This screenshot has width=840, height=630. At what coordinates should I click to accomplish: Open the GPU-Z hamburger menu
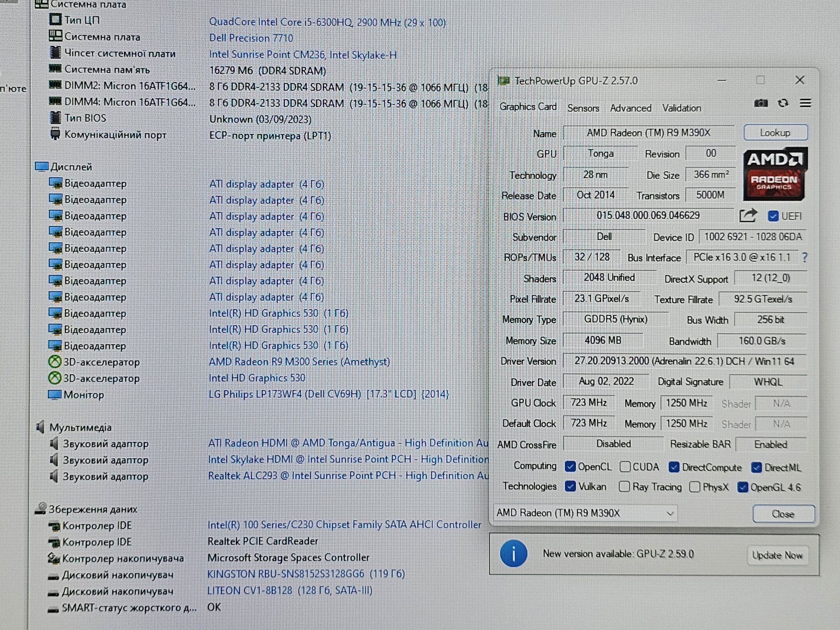pos(805,103)
